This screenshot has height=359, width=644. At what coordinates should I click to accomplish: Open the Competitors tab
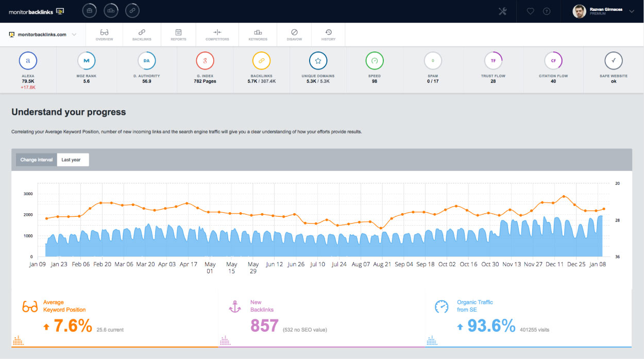click(x=217, y=35)
